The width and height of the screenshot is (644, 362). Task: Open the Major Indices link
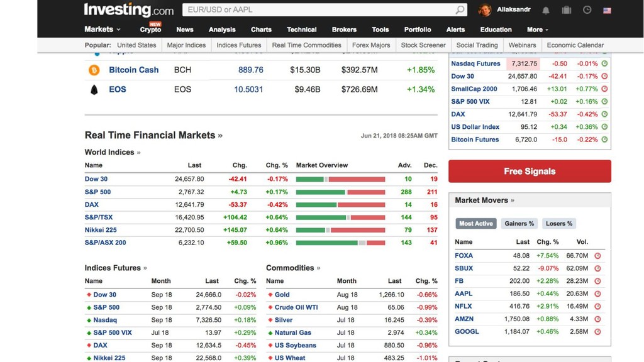(x=186, y=45)
